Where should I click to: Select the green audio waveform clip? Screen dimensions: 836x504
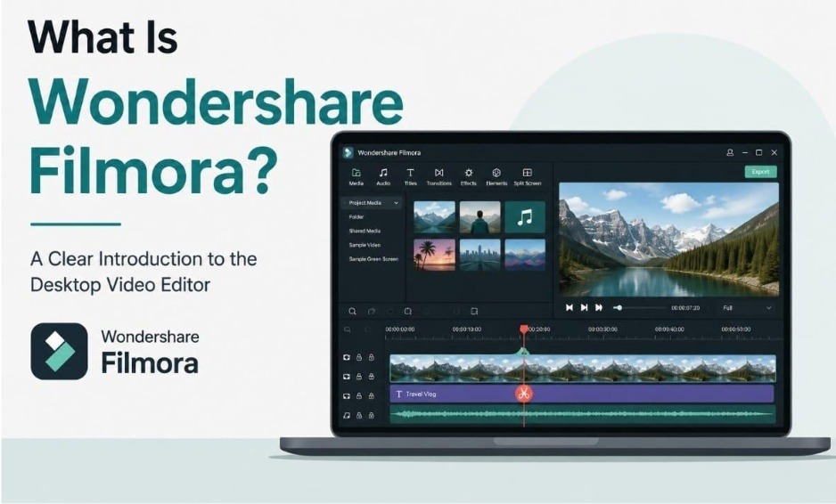tap(583, 414)
